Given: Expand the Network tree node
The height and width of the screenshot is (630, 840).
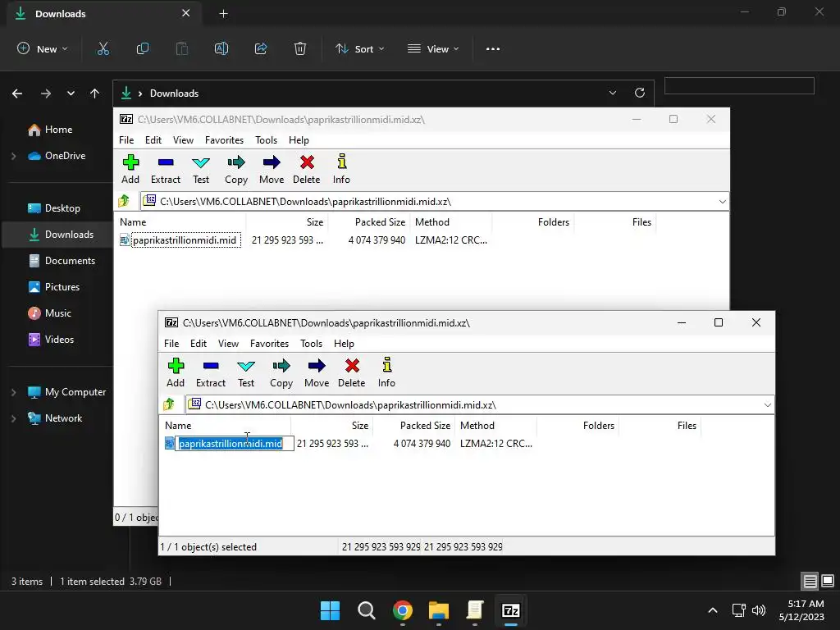Looking at the screenshot, I should point(14,418).
